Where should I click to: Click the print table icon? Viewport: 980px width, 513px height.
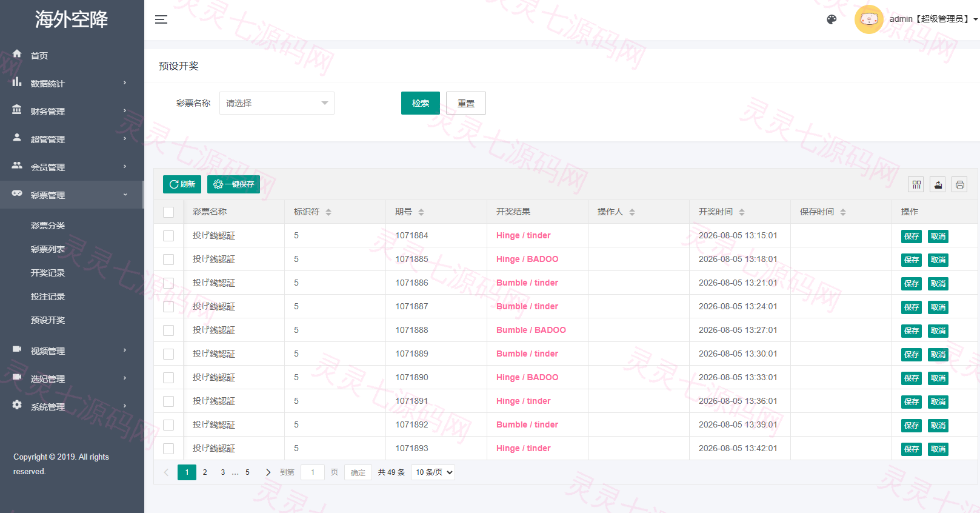(x=959, y=185)
